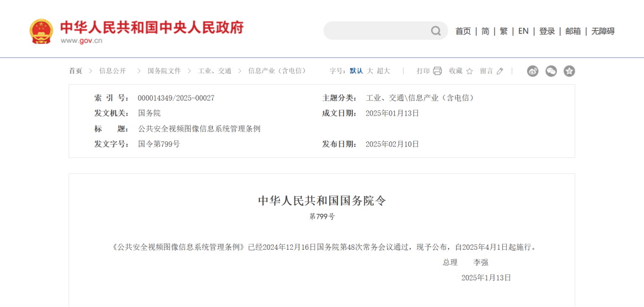The width and height of the screenshot is (644, 307).
Task: Click the 登录 login link
Action: click(547, 31)
